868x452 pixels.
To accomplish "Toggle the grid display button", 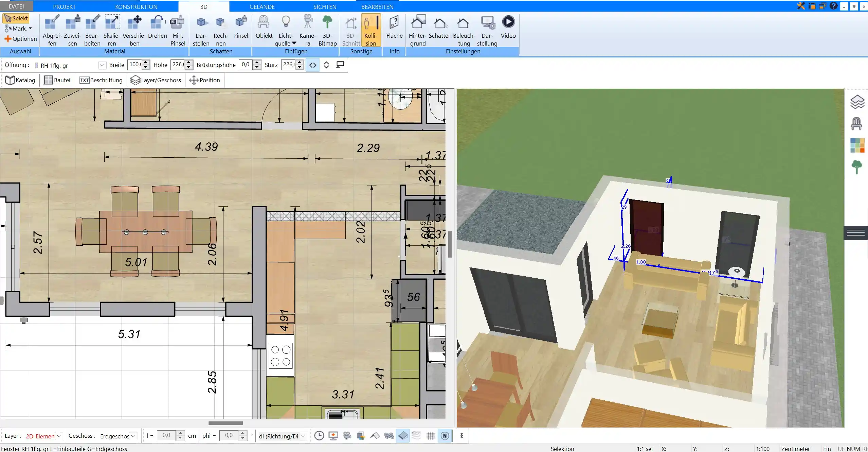I will (431, 436).
